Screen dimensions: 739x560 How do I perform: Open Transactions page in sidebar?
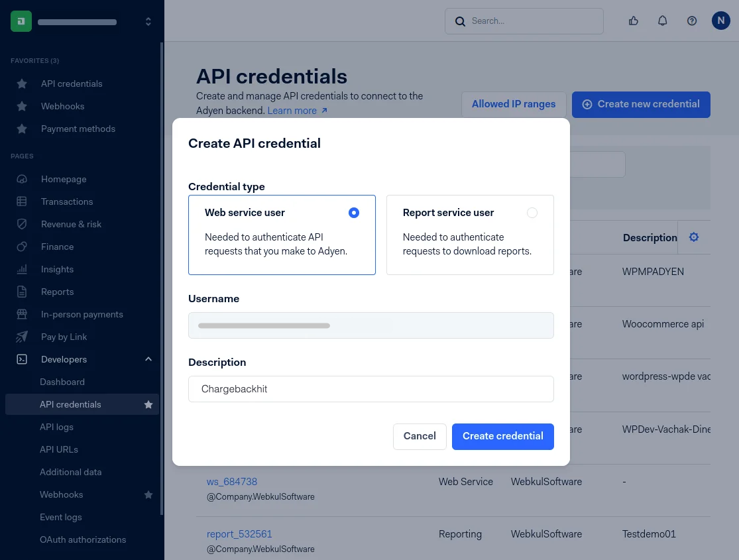pos(67,201)
